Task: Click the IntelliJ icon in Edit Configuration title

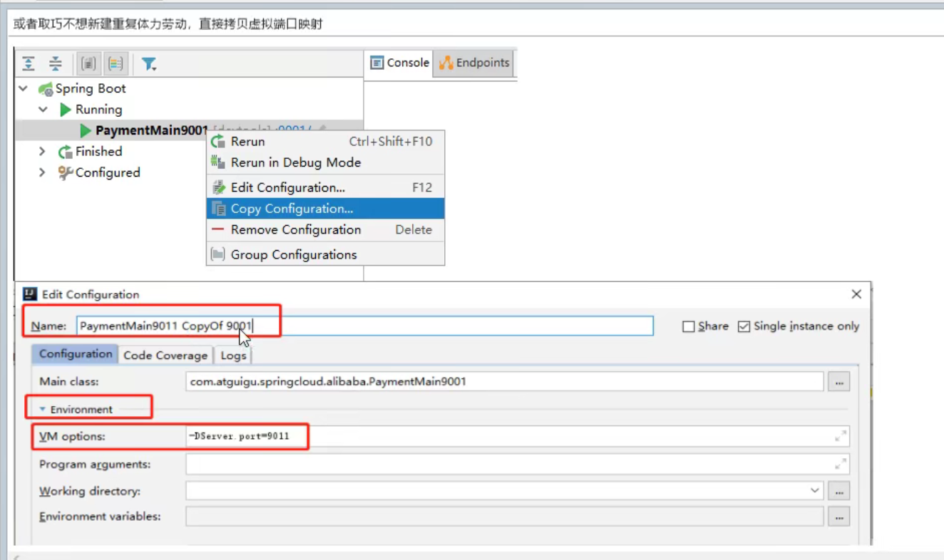Action: pos(30,294)
